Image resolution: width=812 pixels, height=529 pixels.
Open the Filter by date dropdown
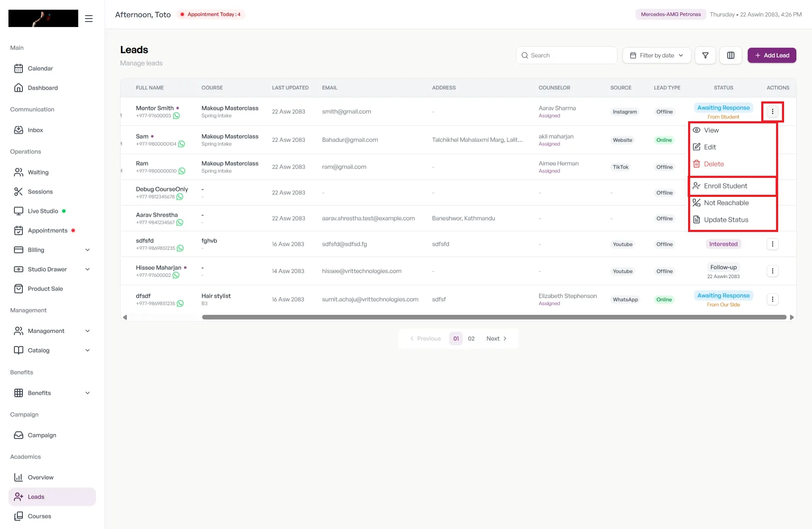coord(657,55)
